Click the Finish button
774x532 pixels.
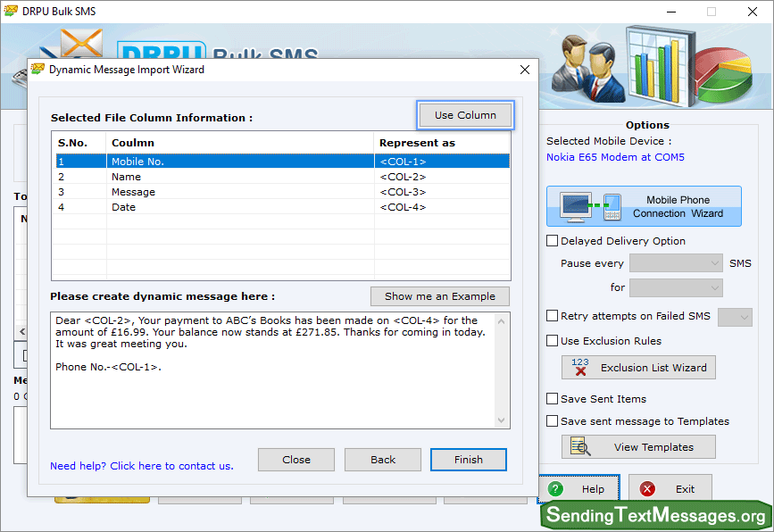[x=469, y=460]
